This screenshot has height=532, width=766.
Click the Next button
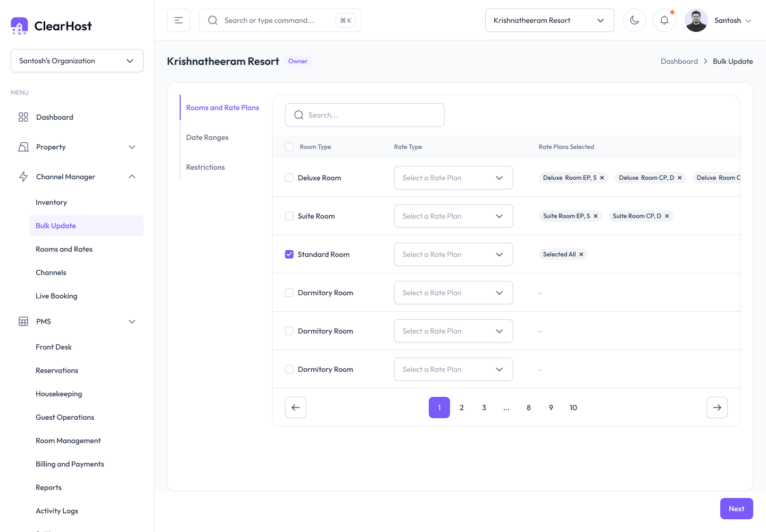coord(737,509)
